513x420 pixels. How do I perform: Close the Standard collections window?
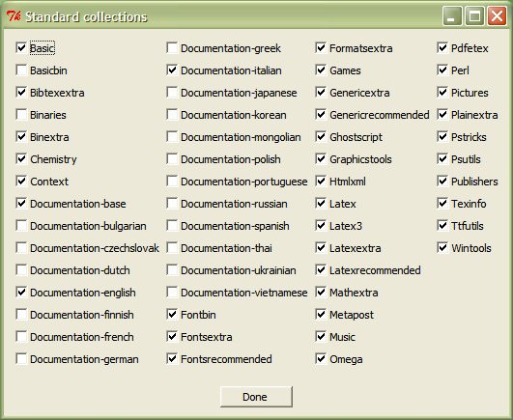point(497,15)
